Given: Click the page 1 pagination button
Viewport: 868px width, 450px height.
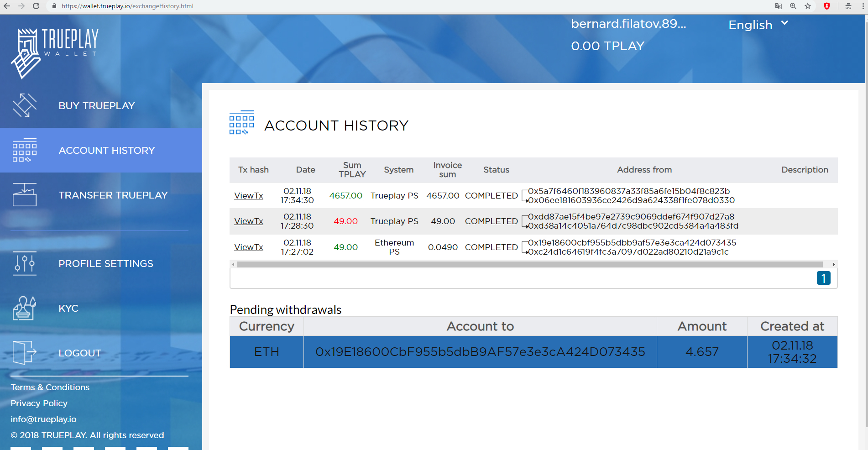Looking at the screenshot, I should tap(823, 278).
